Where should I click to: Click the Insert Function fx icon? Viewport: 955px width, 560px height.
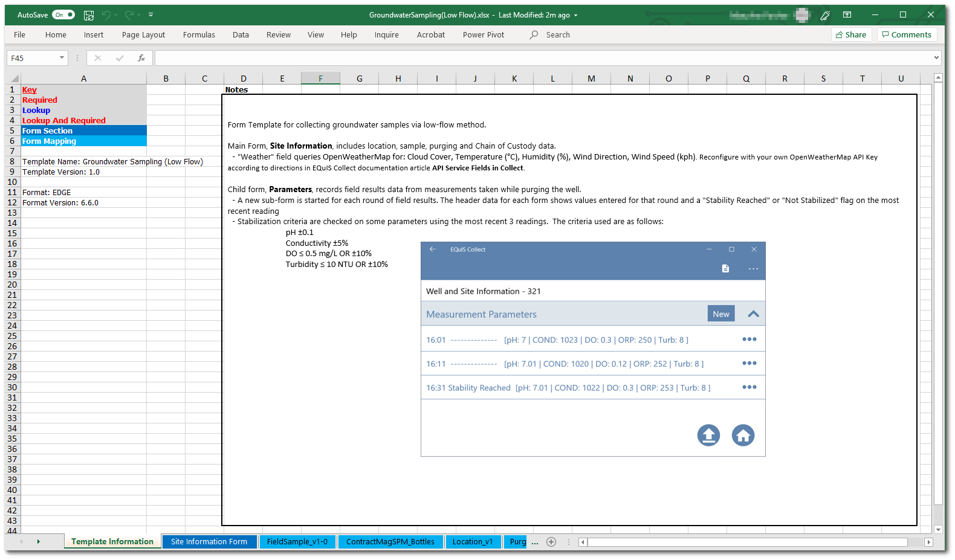point(141,58)
